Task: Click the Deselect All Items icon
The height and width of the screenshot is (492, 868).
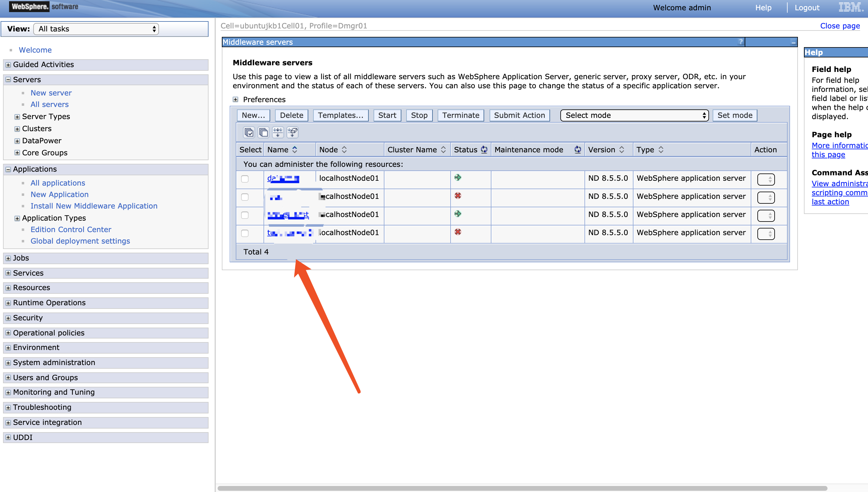Action: [x=263, y=132]
